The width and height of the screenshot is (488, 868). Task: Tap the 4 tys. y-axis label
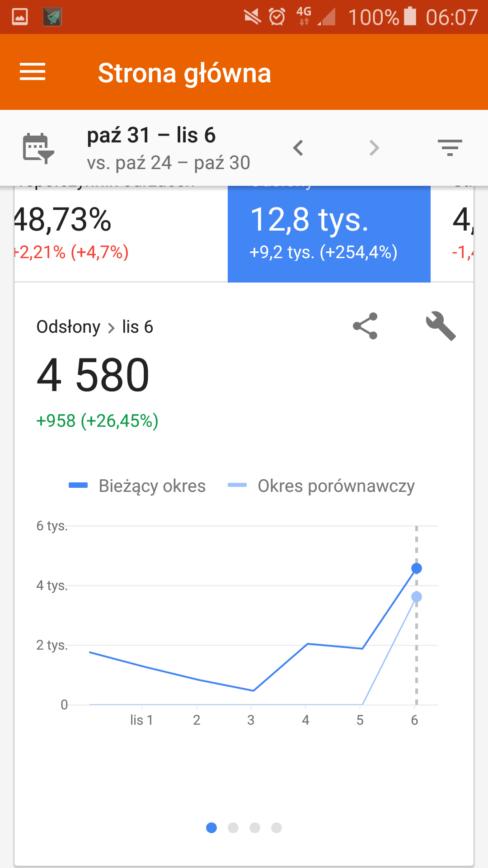tap(52, 585)
